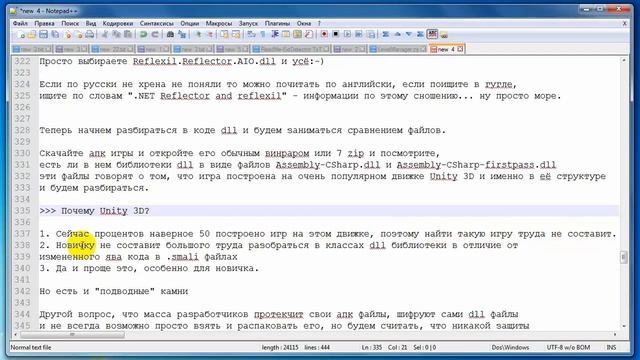The width and height of the screenshot is (640, 360).
Task: Open the Файл menu
Action: (20, 24)
